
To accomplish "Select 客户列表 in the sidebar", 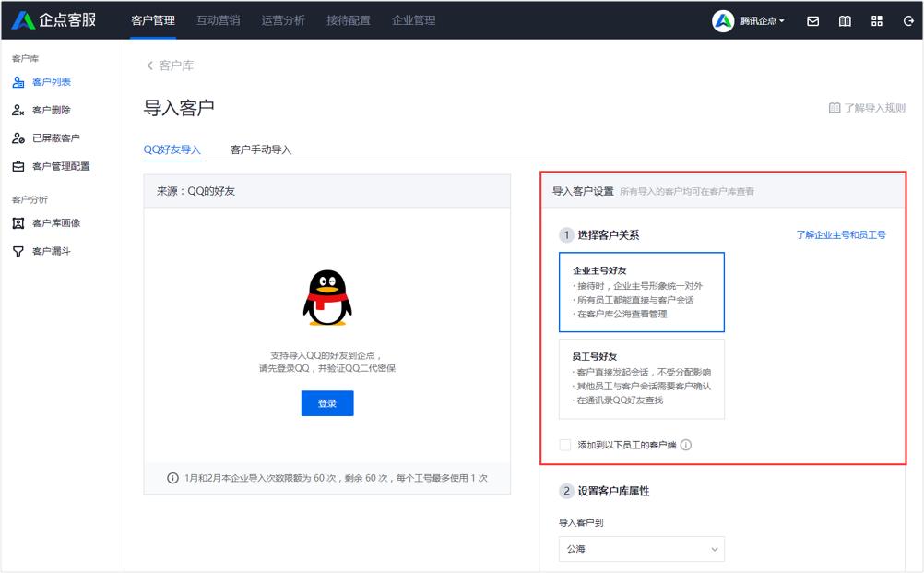I will coord(52,81).
